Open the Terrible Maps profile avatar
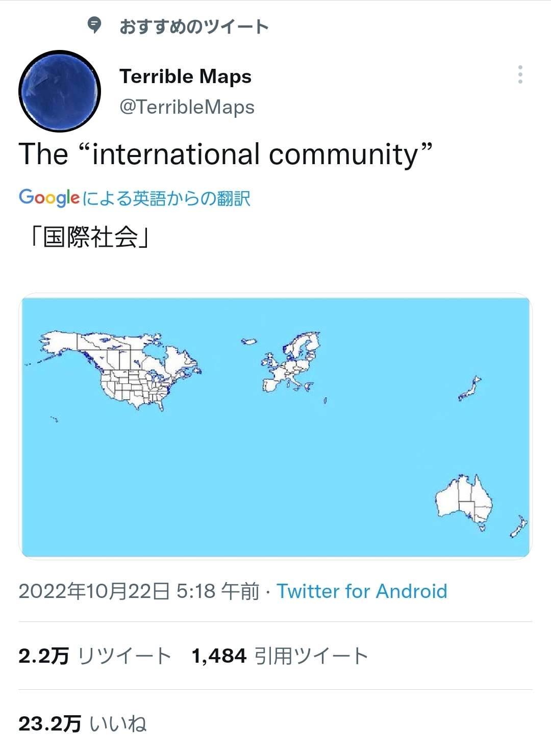Viewport: 551px width, 756px height. [59, 88]
